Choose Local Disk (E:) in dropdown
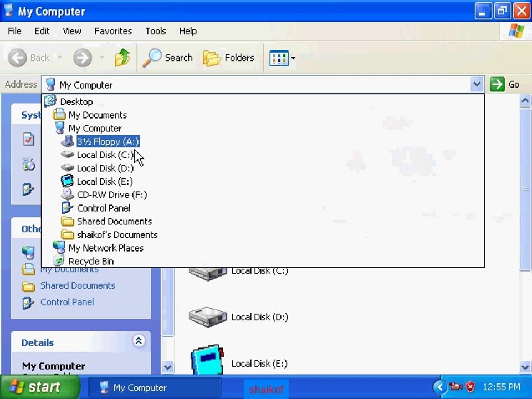Screen dimensions: 532x399 105,182
